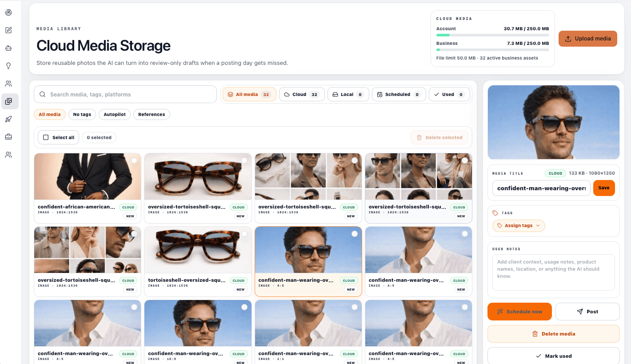Switch to the Scheduled tab
Image resolution: width=631 pixels, height=364 pixels.
coord(399,94)
